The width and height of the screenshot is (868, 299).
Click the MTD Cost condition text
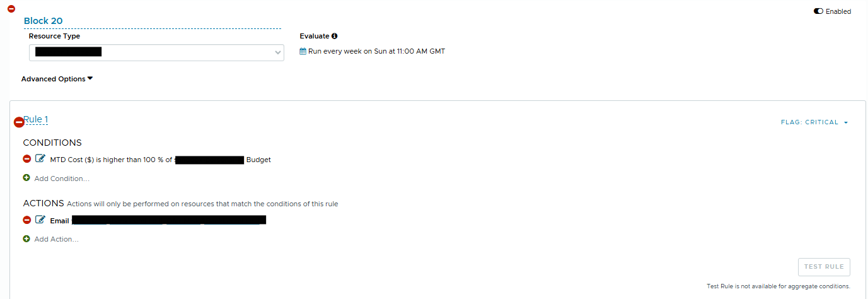(x=111, y=160)
